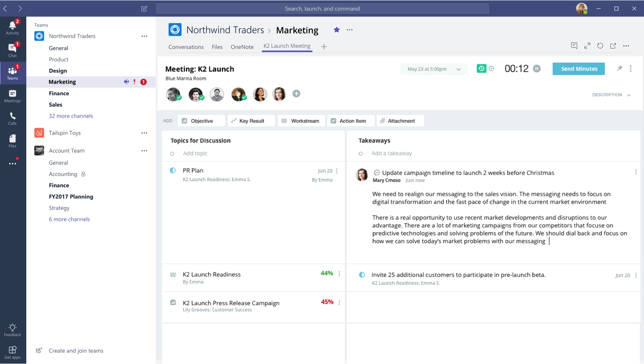The height and width of the screenshot is (364, 644).
Task: Open the Activity feed in the sidebar
Action: coord(13,27)
